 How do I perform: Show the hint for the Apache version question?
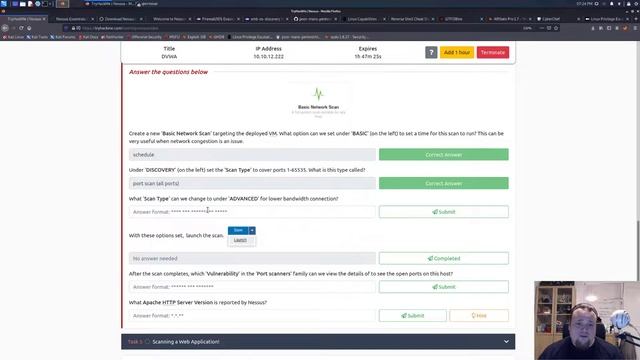pyautogui.click(x=479, y=316)
